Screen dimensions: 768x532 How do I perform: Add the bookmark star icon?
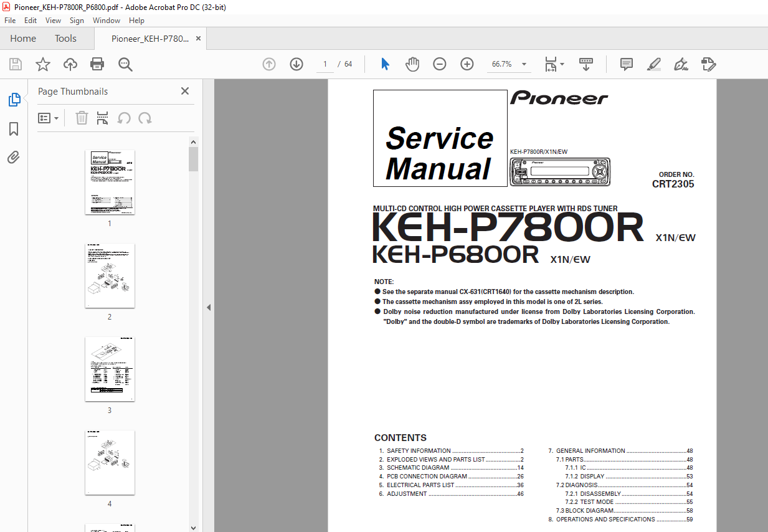[43, 64]
